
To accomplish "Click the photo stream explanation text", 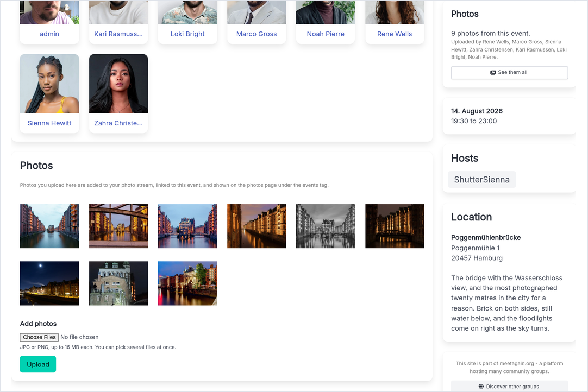I will (174, 185).
